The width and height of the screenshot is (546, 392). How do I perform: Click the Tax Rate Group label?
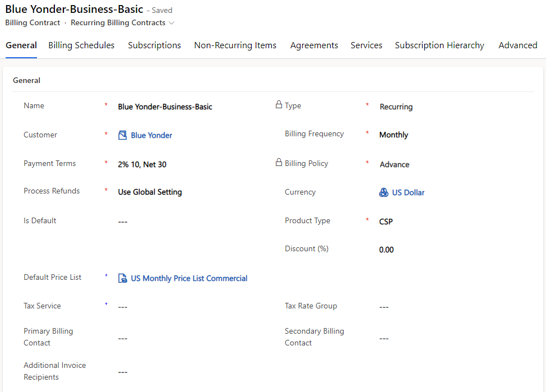pos(311,306)
